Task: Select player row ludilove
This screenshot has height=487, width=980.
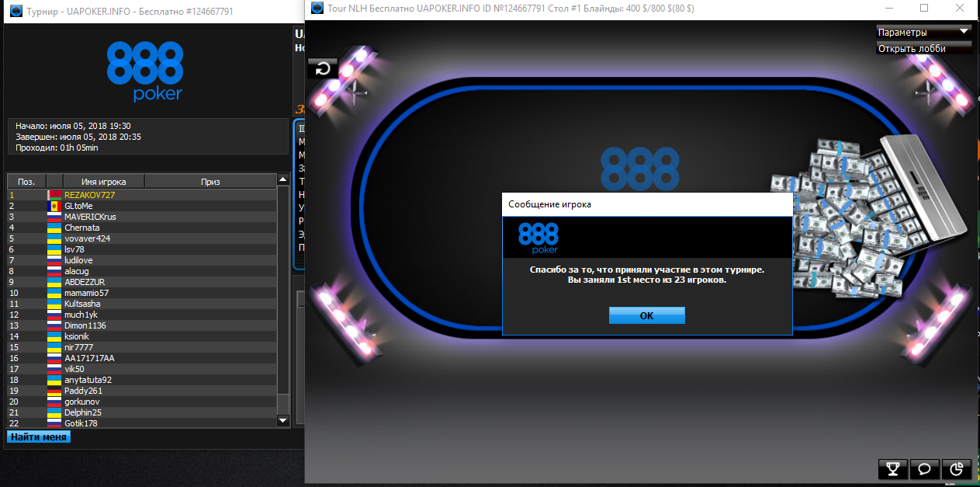Action: tap(142, 260)
